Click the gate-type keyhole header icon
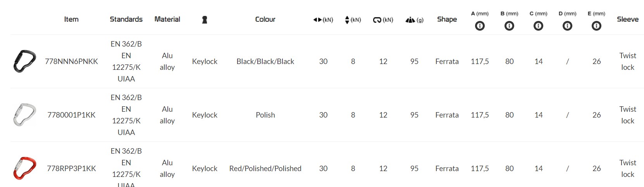 (205, 20)
